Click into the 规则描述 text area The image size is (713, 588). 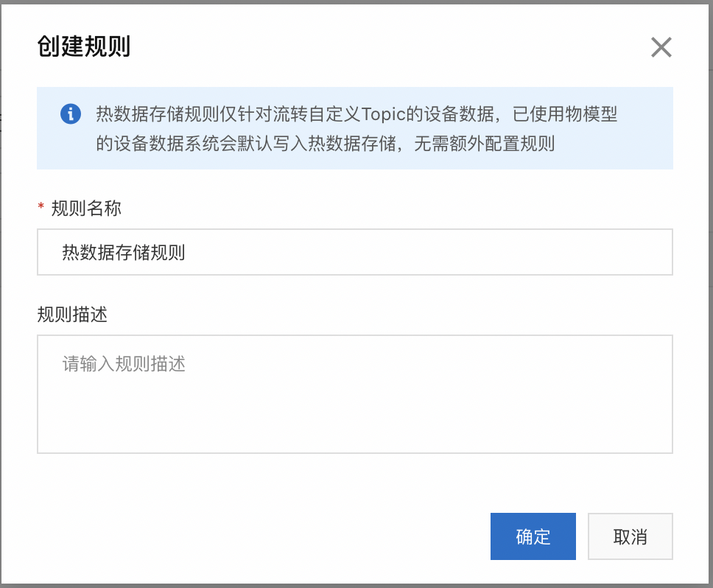coord(355,394)
